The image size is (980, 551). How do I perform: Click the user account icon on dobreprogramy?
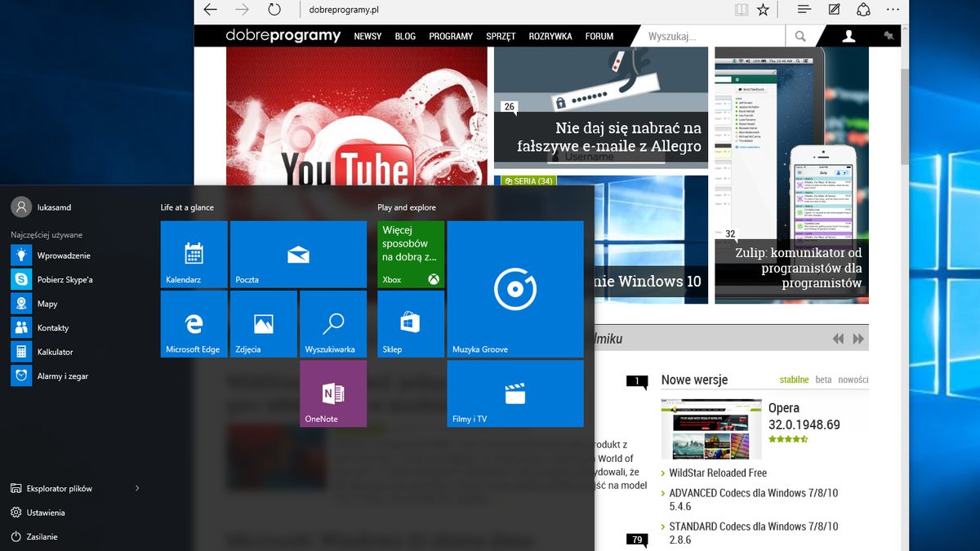click(x=849, y=36)
